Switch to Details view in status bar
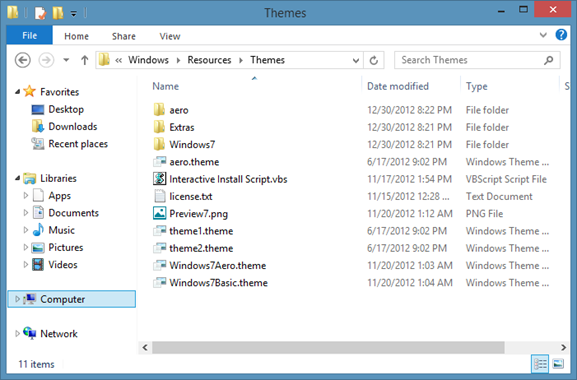Screen dimensions: 577x380 540,364
